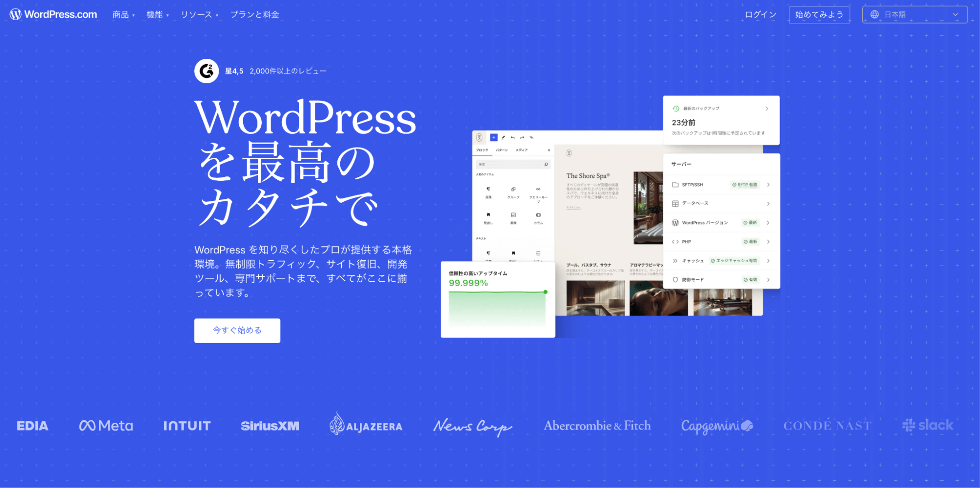
Task: Toggle the SFTP 有効 status badge
Action: coord(744,184)
